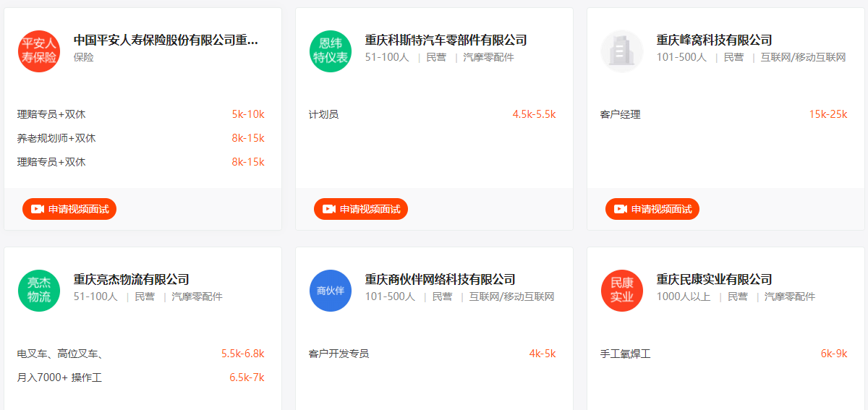Click the gray building logo of 重庆峰窝科技

point(622,51)
